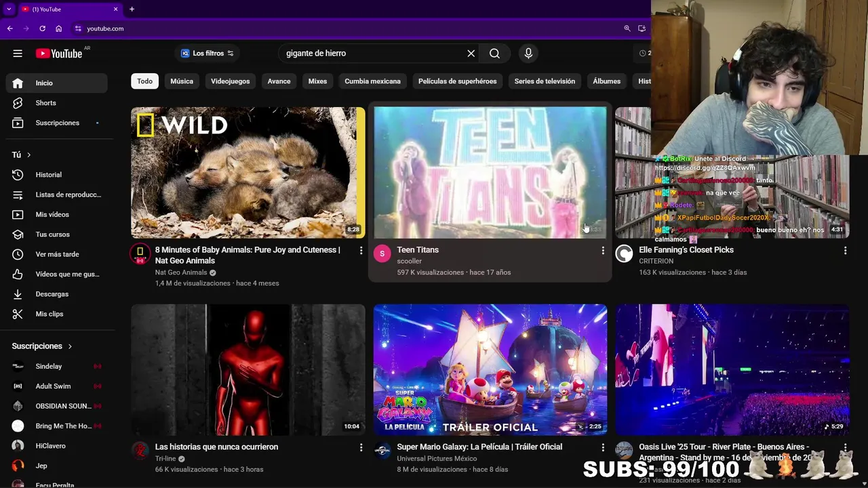Open the Nat Geo Animals channel name link
This screenshot has width=868, height=488.
pos(181,272)
